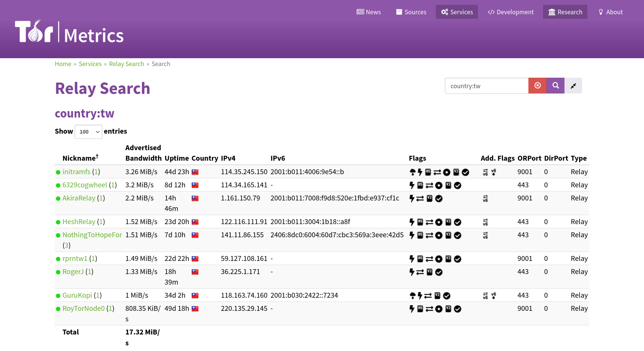Open relay details for rprntw1
The width and height of the screenshot is (644, 351).
(x=75, y=258)
